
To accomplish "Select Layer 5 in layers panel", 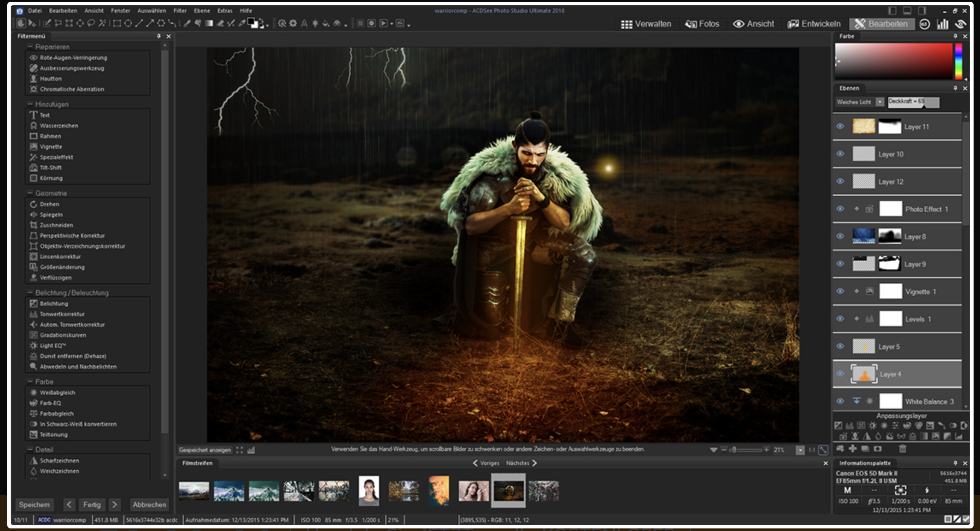I will tap(897, 346).
